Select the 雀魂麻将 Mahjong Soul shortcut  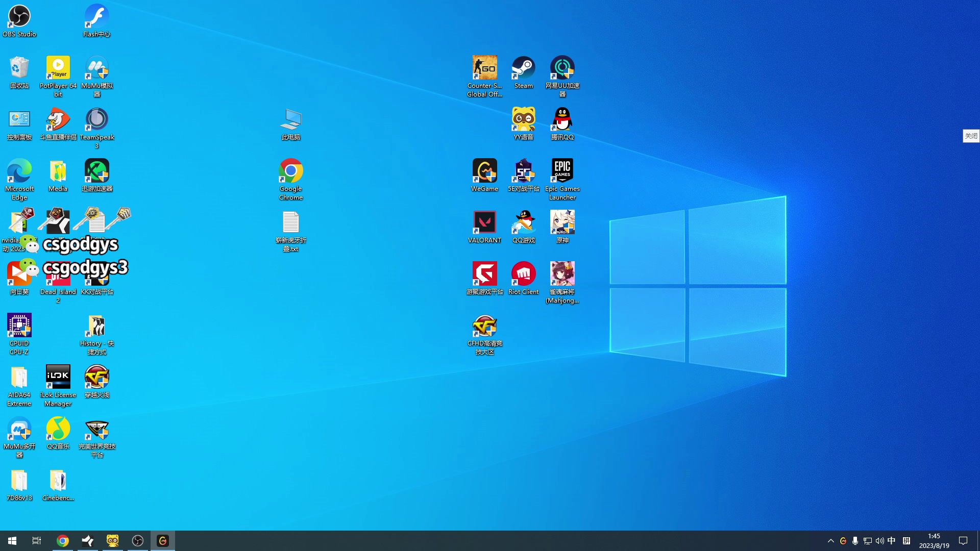[x=562, y=283]
